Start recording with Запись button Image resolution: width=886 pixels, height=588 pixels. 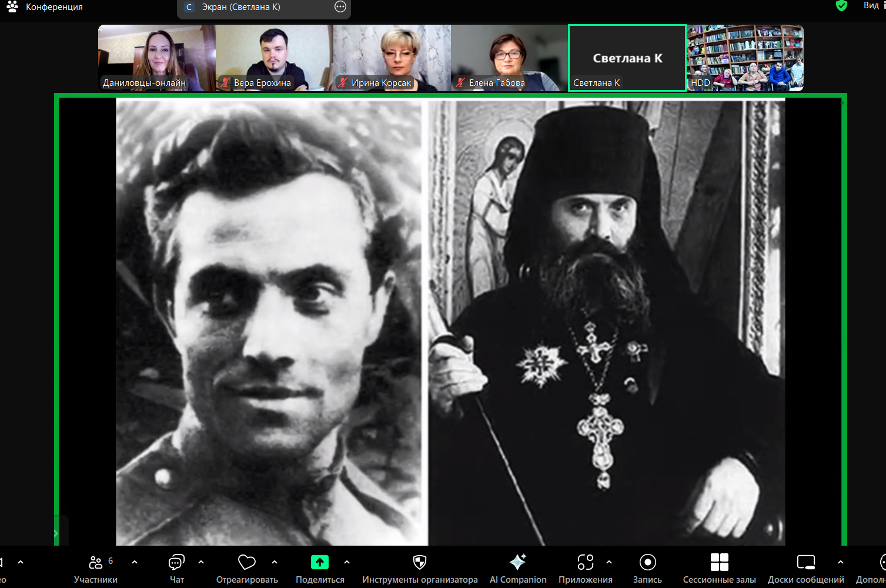tap(647, 563)
